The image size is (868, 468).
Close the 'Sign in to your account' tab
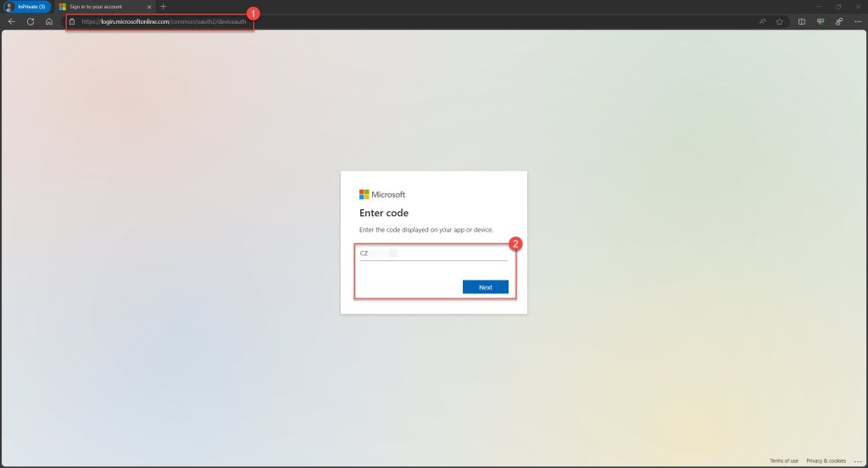click(149, 6)
